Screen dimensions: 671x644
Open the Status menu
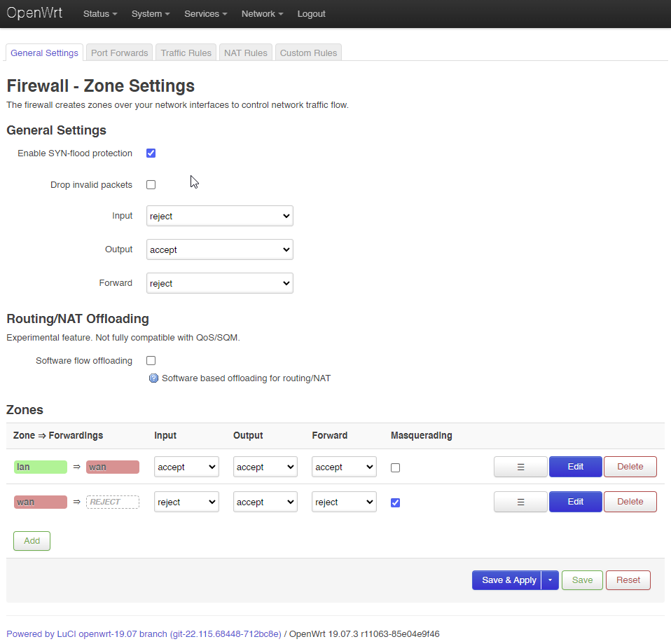point(100,14)
